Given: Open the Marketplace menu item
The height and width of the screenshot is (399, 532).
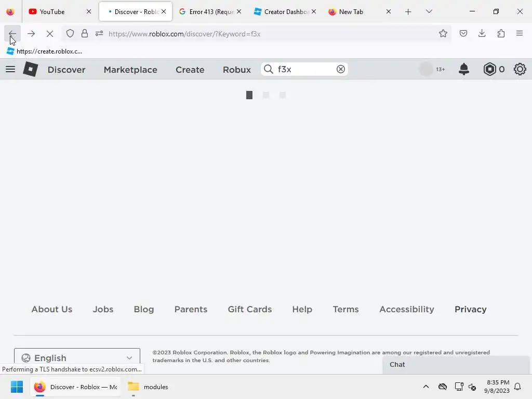Looking at the screenshot, I should (x=130, y=70).
